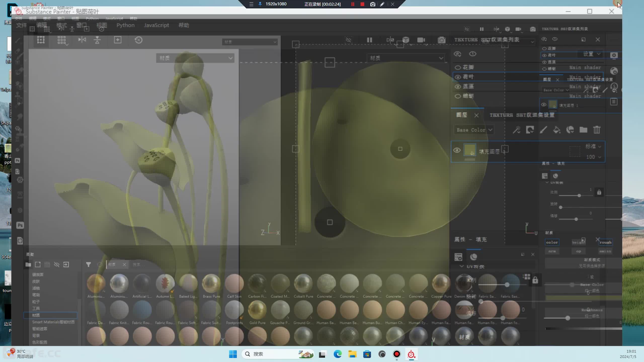
Task: Open the JavaScript menu
Action: coord(156,25)
